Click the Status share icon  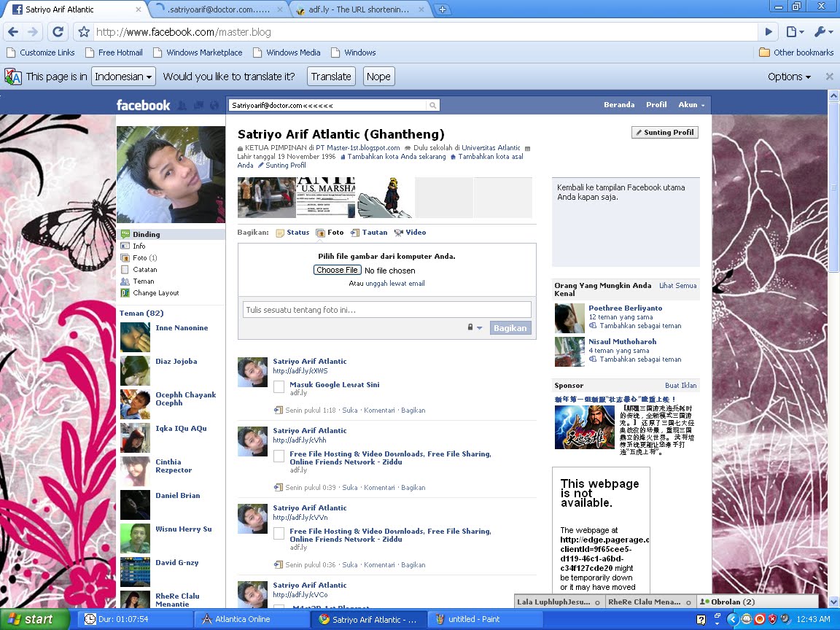tap(280, 233)
